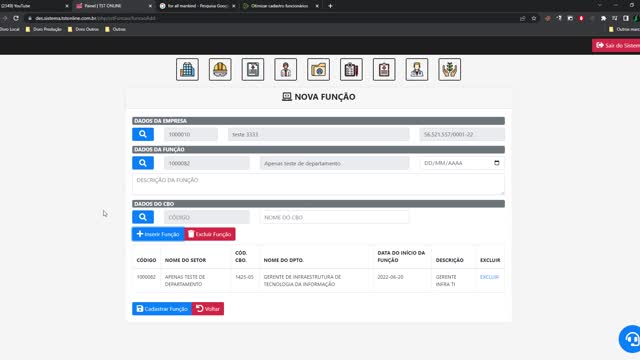Open the medical clipboard icon menu
640x360 pixels.
(x=384, y=69)
